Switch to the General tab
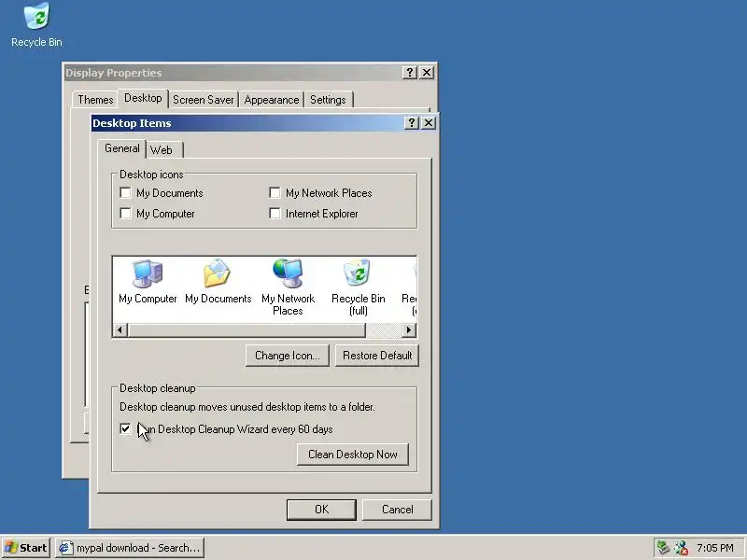747x560 pixels. coord(122,148)
